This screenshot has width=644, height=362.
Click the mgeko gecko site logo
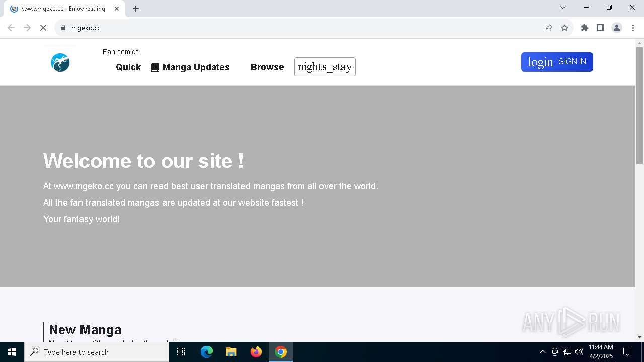(60, 63)
